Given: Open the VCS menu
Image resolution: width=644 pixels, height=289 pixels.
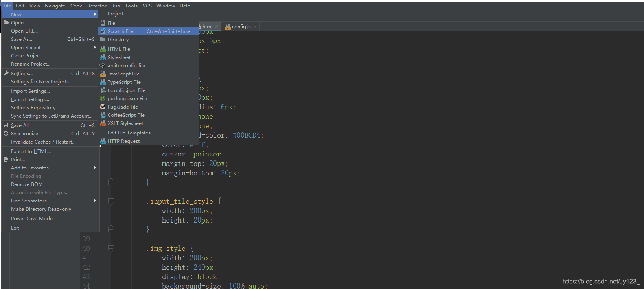Looking at the screenshot, I should 147,6.
